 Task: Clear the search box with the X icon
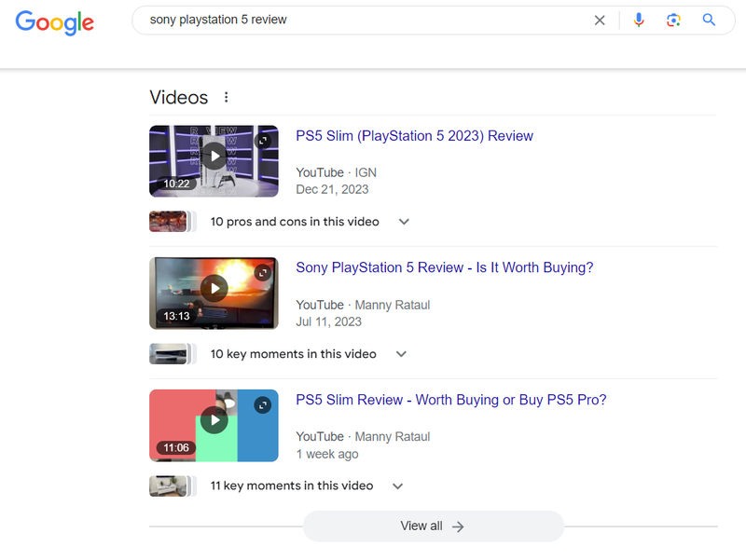point(600,20)
